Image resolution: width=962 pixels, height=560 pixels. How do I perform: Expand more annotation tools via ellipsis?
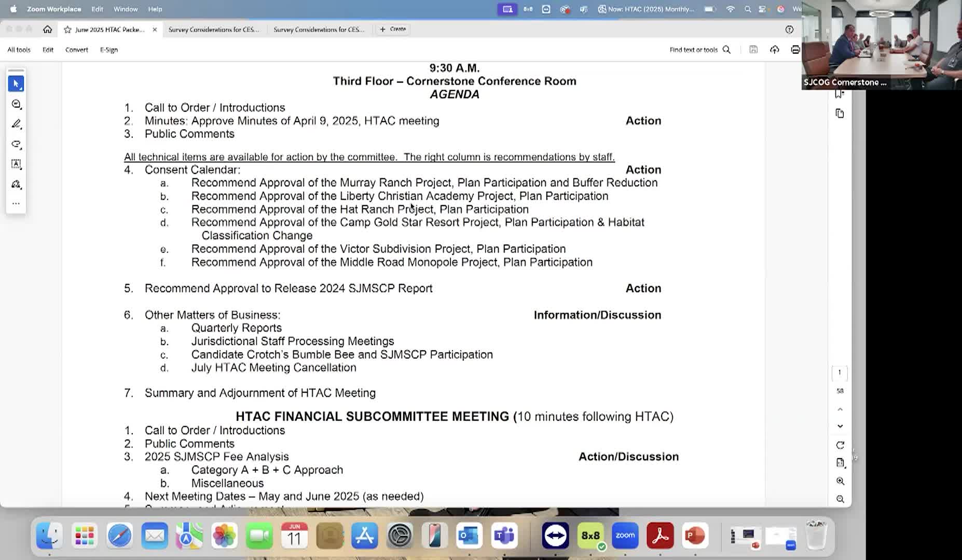click(x=16, y=203)
